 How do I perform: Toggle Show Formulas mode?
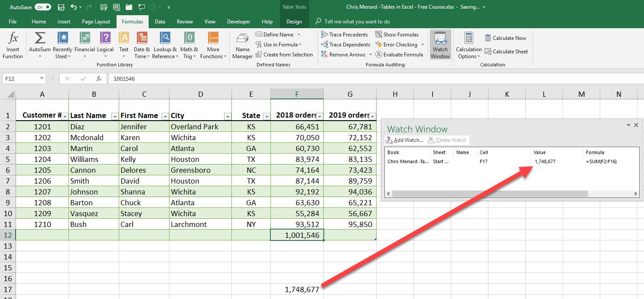tap(397, 35)
